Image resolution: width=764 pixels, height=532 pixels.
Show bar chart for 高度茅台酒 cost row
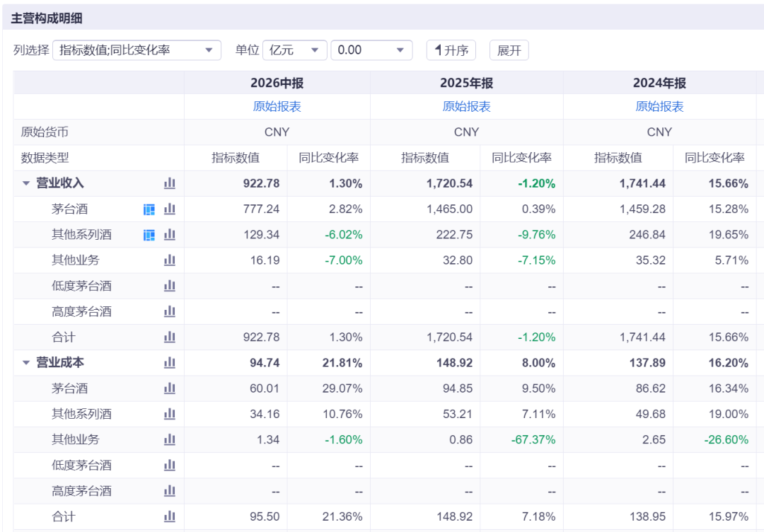coord(170,490)
